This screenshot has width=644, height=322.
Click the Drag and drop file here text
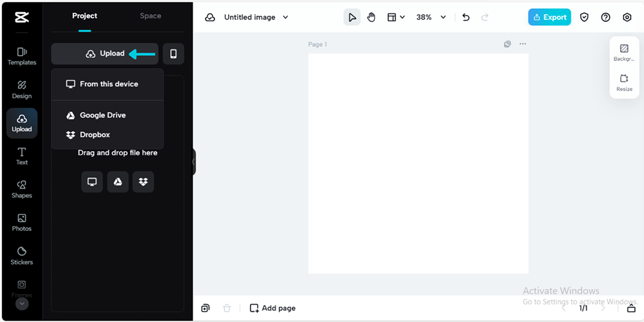click(x=117, y=153)
